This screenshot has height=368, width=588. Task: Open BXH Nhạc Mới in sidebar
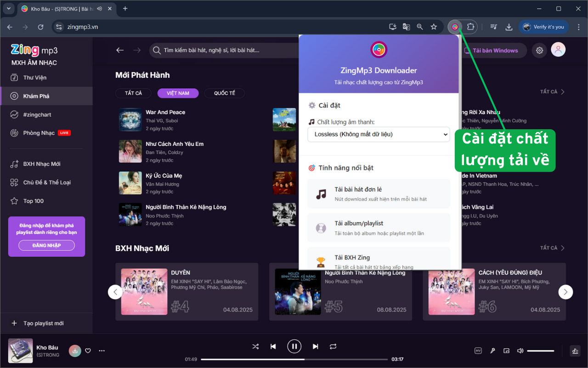pyautogui.click(x=46, y=164)
